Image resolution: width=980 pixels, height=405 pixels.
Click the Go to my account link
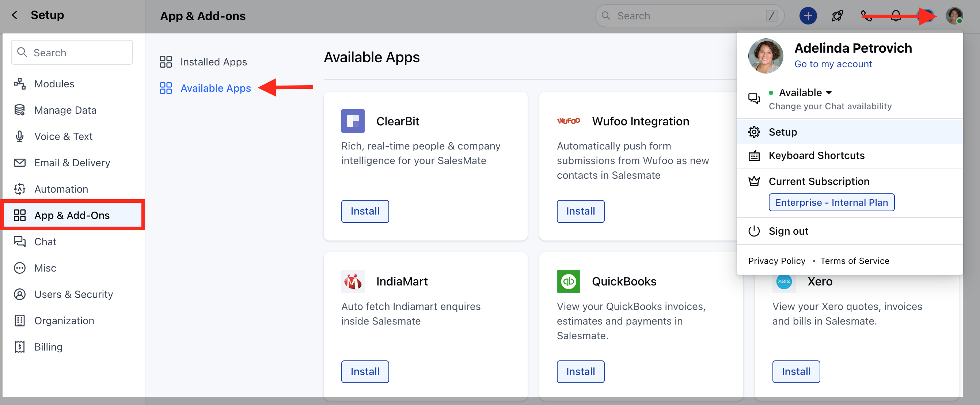(833, 64)
